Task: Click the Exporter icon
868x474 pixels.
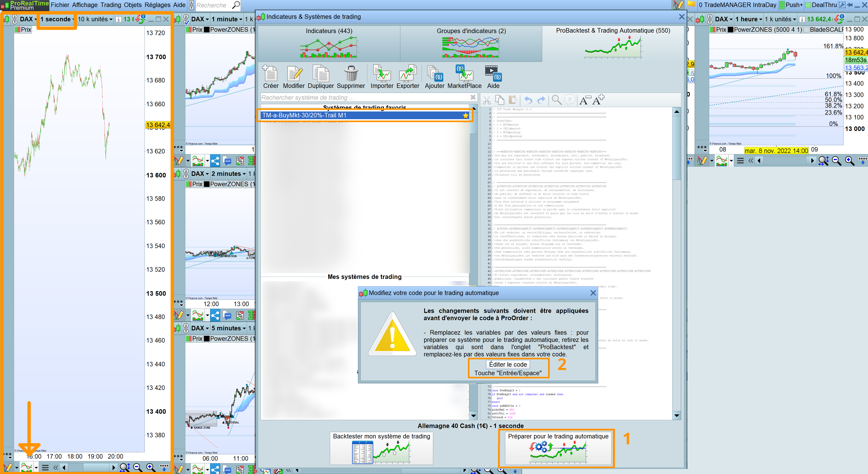Action: pyautogui.click(x=408, y=77)
